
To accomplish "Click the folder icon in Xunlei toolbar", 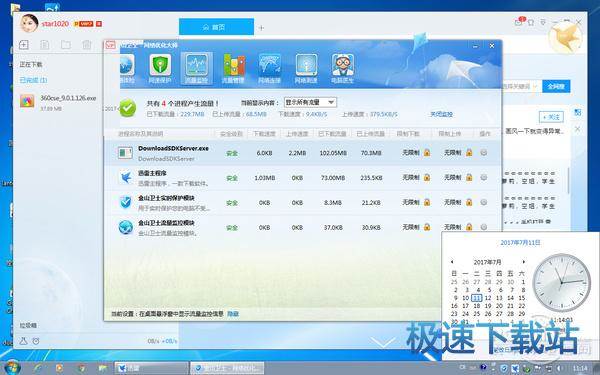I will pyautogui.click(x=66, y=45).
